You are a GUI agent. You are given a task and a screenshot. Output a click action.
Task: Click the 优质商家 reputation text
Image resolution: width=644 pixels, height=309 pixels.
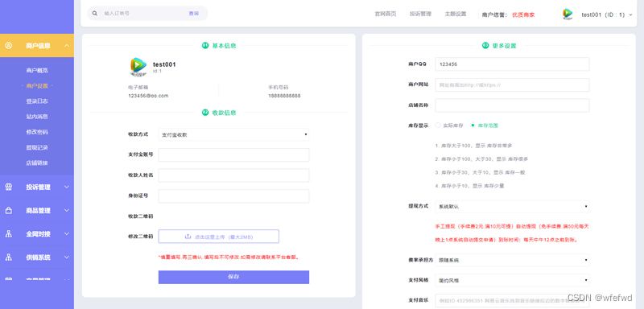[x=523, y=14]
